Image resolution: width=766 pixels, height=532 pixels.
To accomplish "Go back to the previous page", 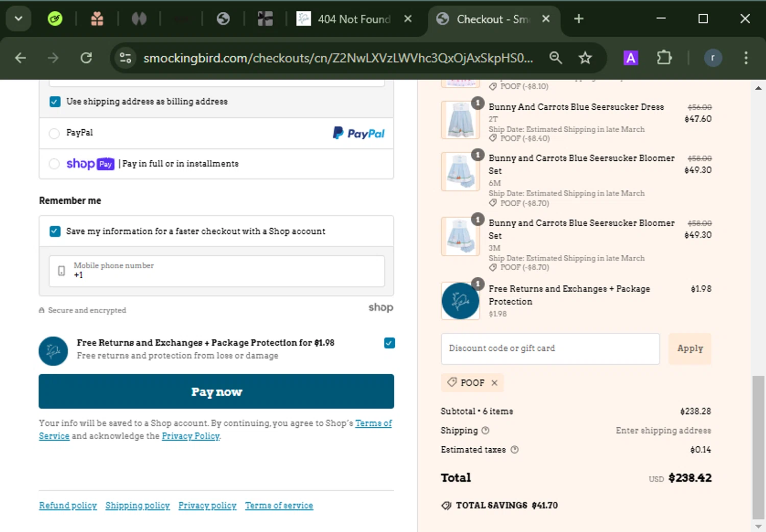I will pyautogui.click(x=20, y=58).
